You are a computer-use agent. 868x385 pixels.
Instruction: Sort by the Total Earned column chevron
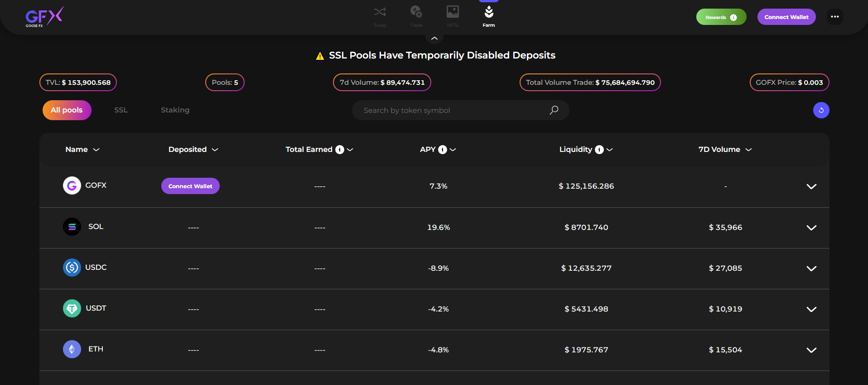click(350, 150)
